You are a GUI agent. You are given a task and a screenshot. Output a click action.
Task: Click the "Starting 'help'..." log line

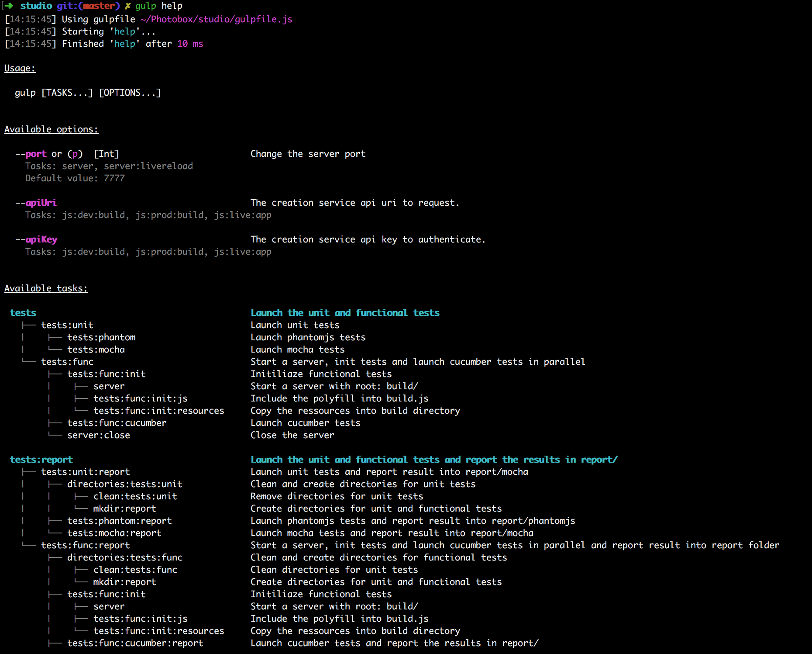pyautogui.click(x=109, y=32)
